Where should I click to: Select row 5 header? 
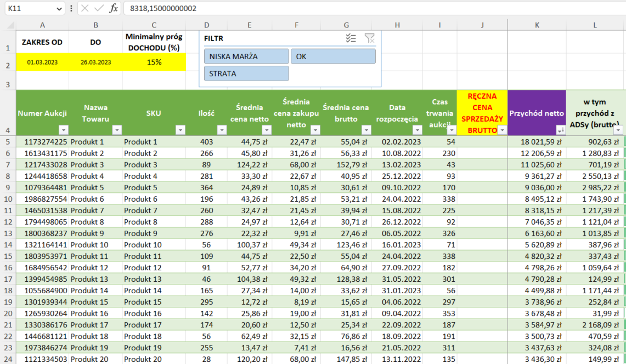8,141
